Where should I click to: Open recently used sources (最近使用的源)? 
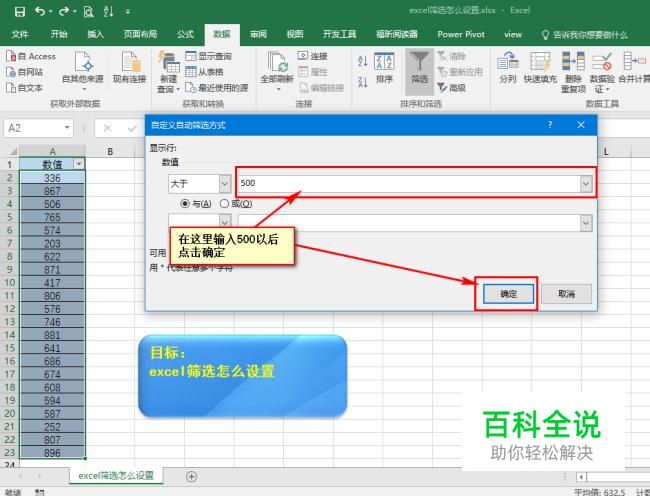pyautogui.click(x=217, y=87)
